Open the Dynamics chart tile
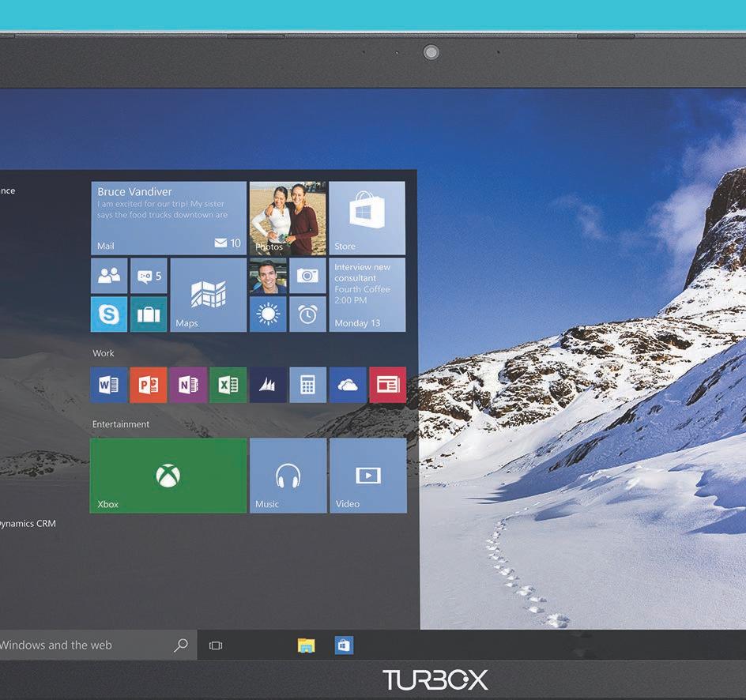 point(268,385)
